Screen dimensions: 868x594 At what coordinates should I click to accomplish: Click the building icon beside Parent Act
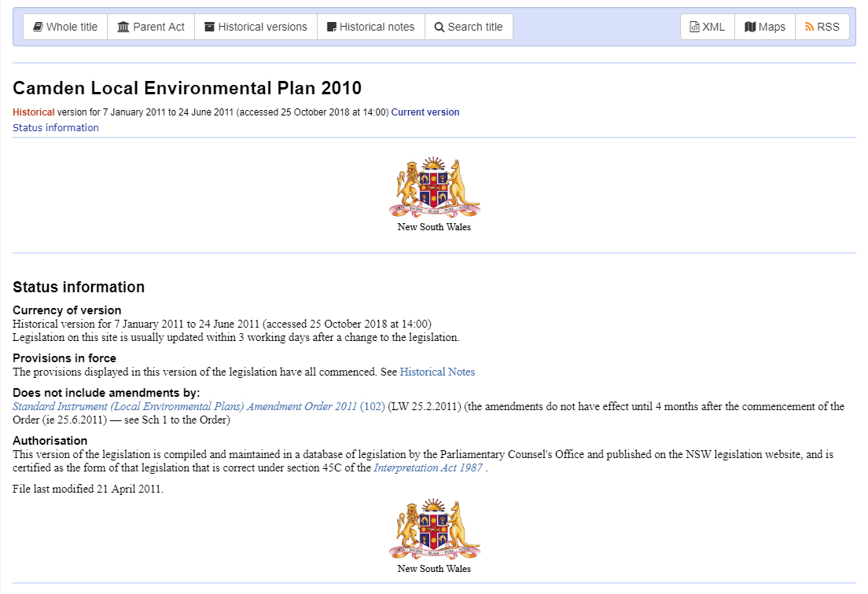click(x=123, y=27)
